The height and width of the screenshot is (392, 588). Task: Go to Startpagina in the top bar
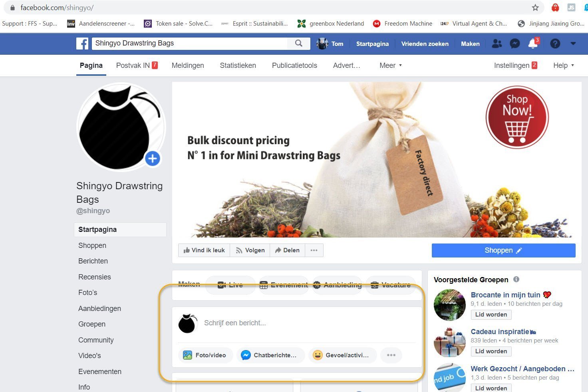[x=372, y=44]
